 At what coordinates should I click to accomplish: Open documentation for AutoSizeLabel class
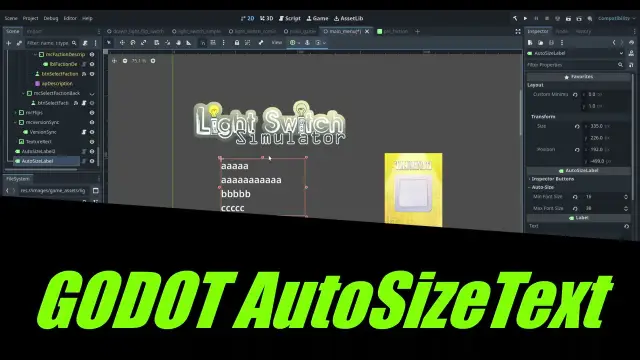[x=631, y=53]
